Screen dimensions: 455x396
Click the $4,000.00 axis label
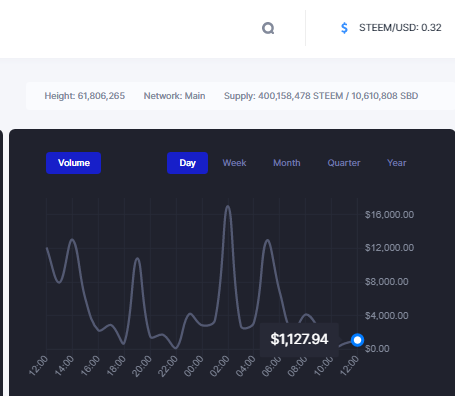387,316
